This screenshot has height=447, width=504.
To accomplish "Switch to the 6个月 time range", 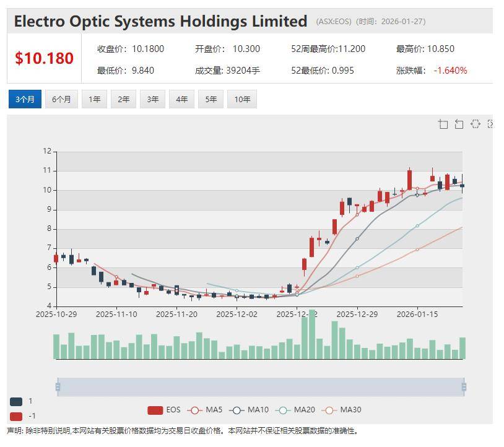I will coord(61,99).
